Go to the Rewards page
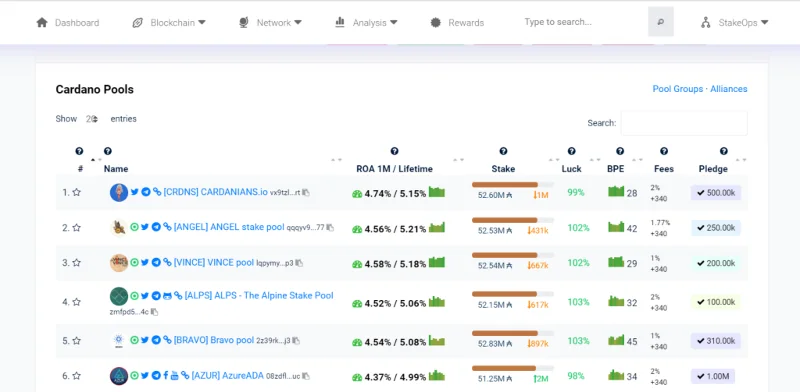Screen dimensions: 800x392 point(457,22)
